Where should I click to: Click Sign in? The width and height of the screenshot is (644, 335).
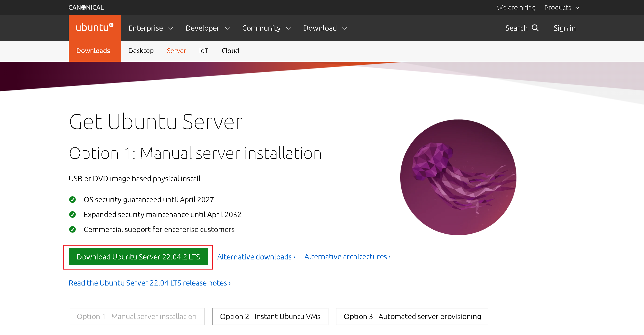(564, 28)
